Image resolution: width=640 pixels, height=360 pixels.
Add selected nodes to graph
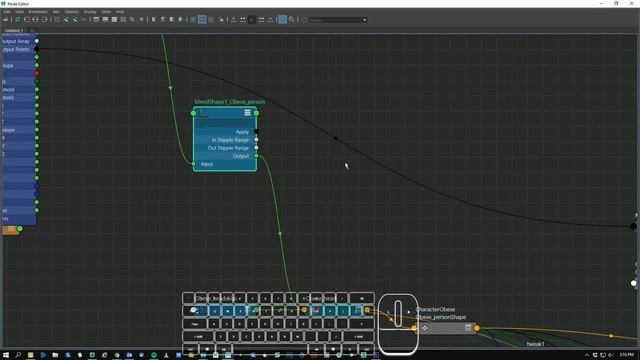pos(66,20)
